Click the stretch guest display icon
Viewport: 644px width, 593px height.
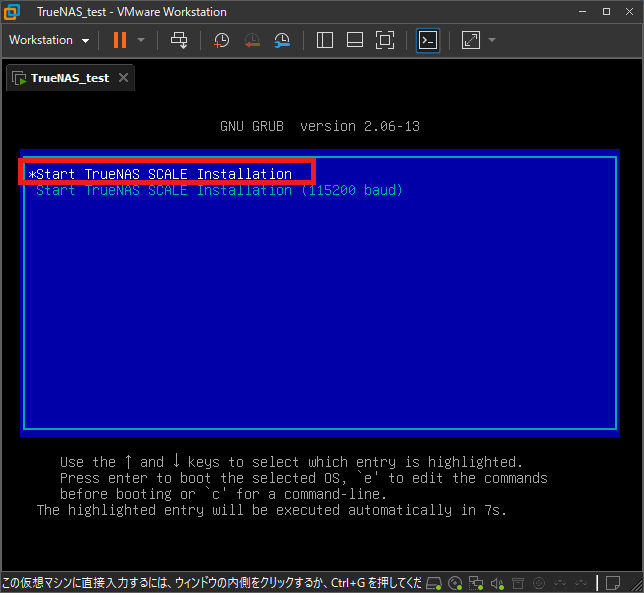(x=471, y=40)
